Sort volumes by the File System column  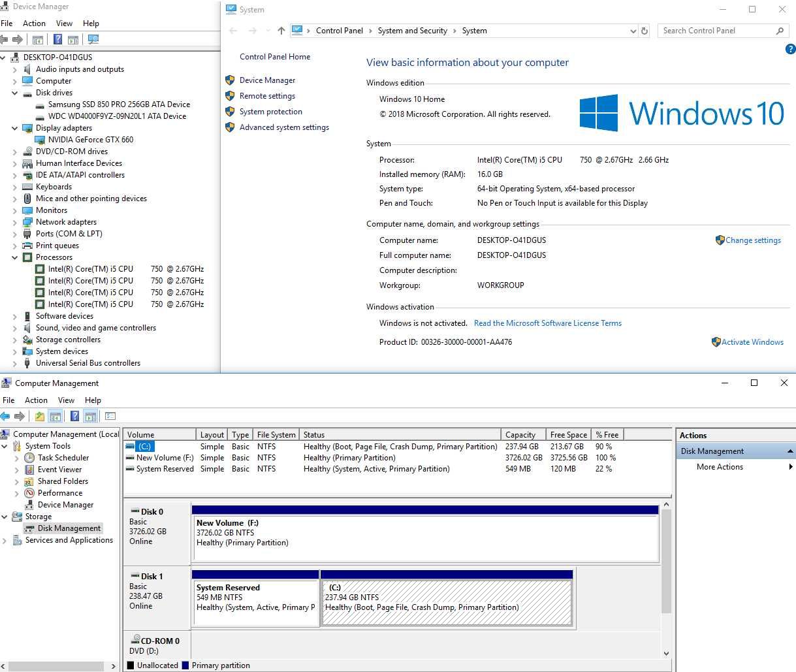276,435
